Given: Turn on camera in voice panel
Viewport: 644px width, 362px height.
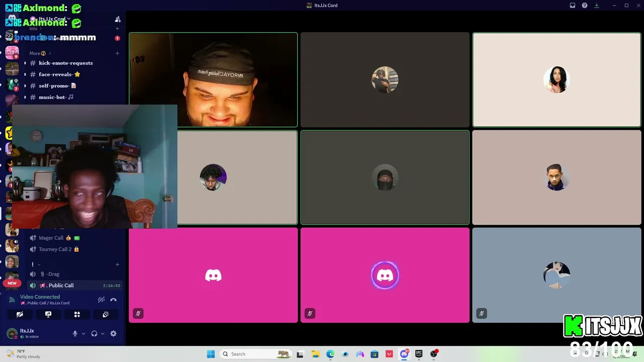Looking at the screenshot, I should pos(20,314).
